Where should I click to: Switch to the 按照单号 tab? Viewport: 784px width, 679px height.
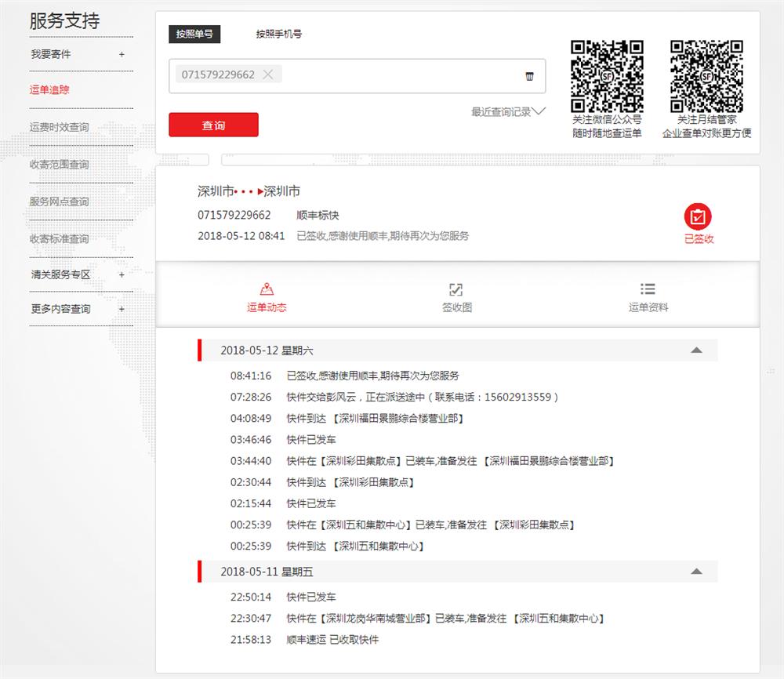click(194, 34)
